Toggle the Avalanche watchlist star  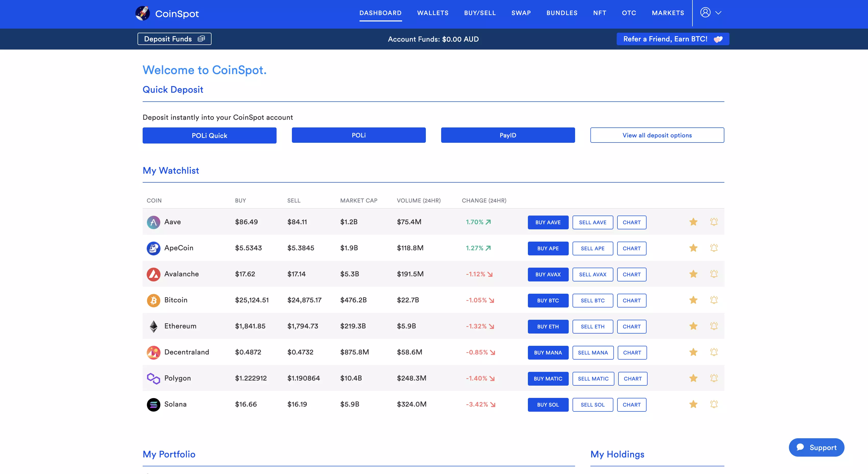(x=693, y=274)
